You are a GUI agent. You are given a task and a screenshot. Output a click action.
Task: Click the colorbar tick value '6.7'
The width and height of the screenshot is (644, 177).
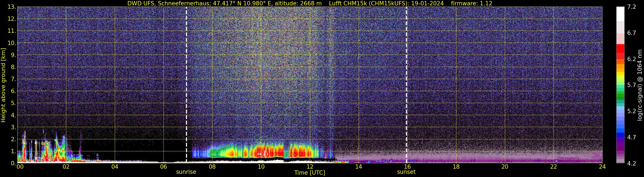pos(632,33)
